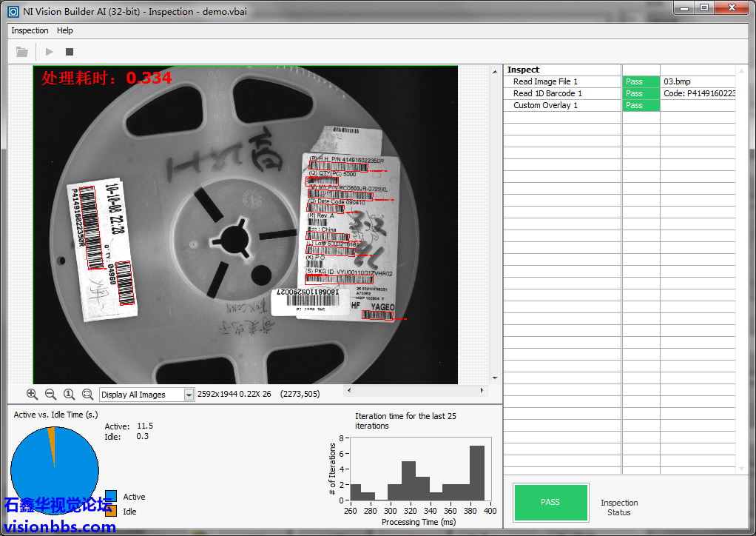This screenshot has width=756, height=536.
Task: Click the Active time value 11.5
Action: click(145, 426)
